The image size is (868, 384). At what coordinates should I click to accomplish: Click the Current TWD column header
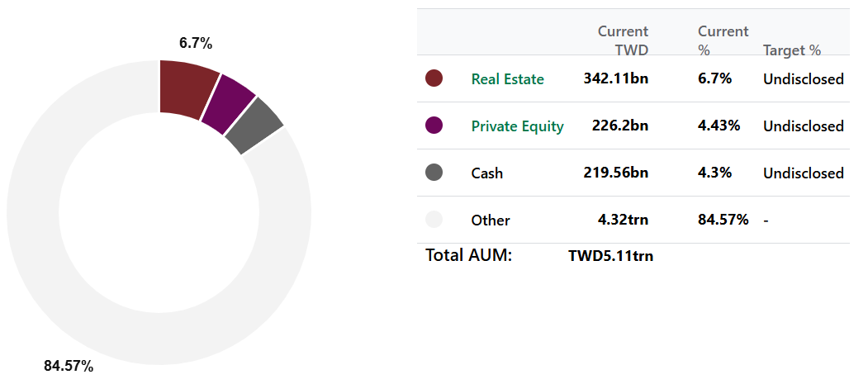(623, 40)
